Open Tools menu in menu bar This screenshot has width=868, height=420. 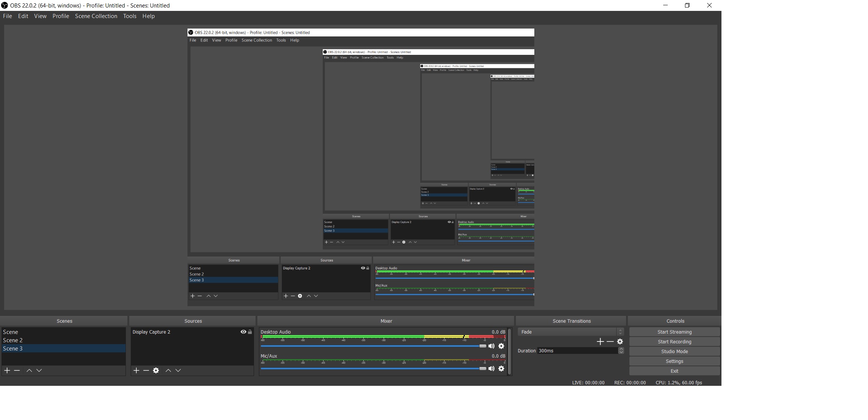click(x=130, y=15)
